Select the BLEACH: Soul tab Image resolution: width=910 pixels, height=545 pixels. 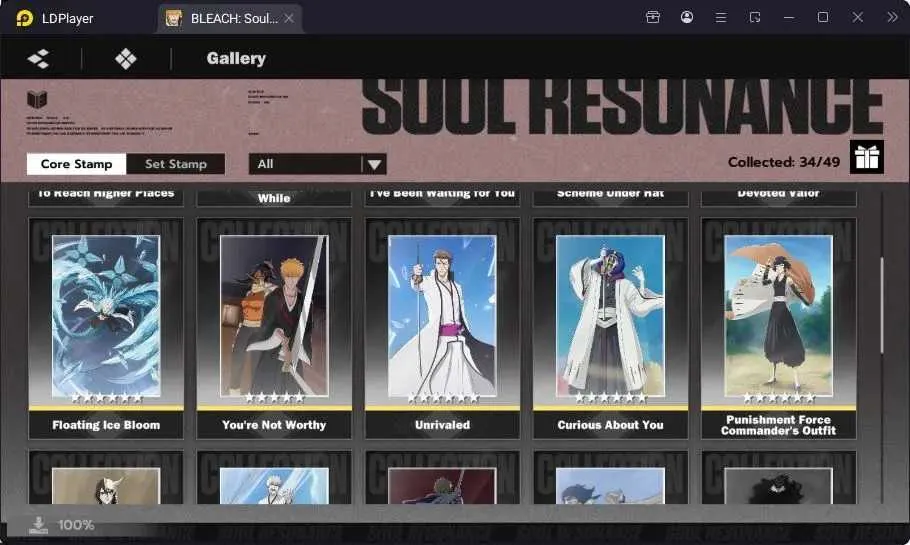point(230,19)
